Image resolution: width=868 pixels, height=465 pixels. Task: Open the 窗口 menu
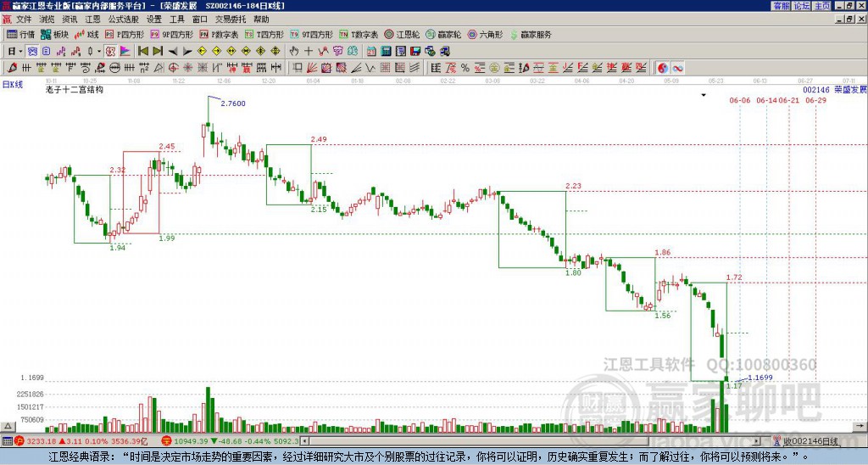coord(200,20)
